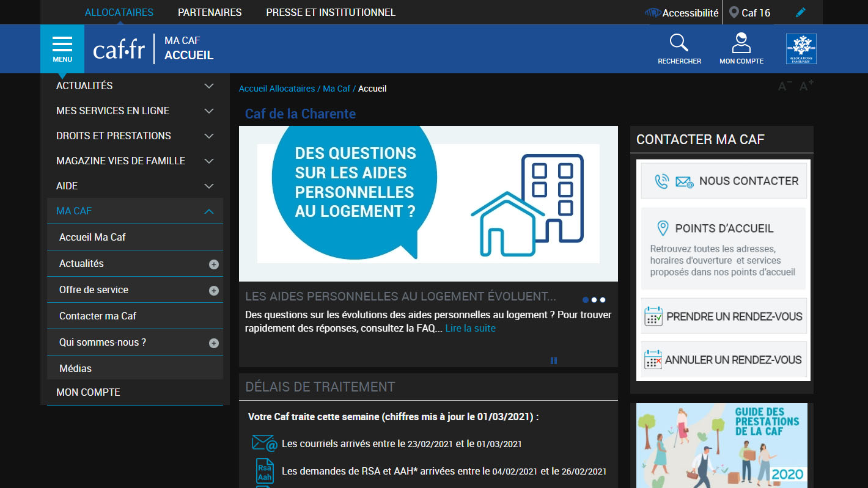Viewport: 868px width, 488px height.
Task: Click the Ma Caf breadcrumb link
Action: tap(336, 89)
